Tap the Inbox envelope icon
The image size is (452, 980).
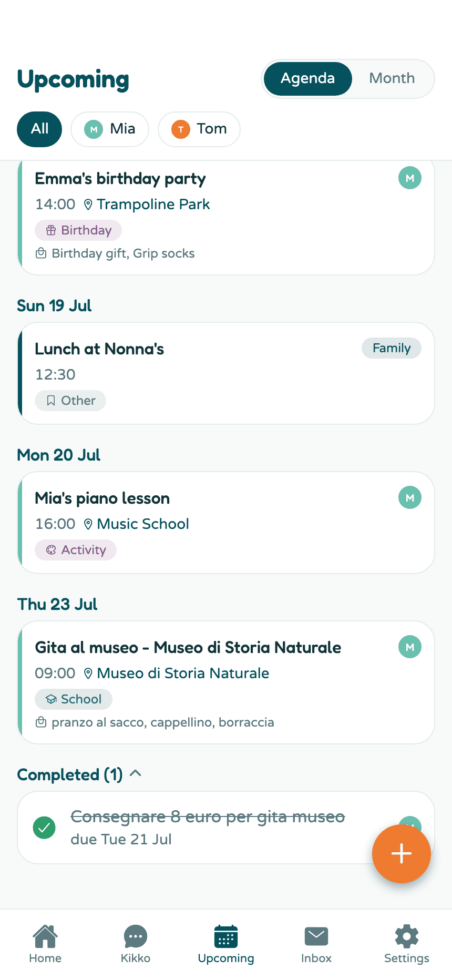pyautogui.click(x=316, y=936)
